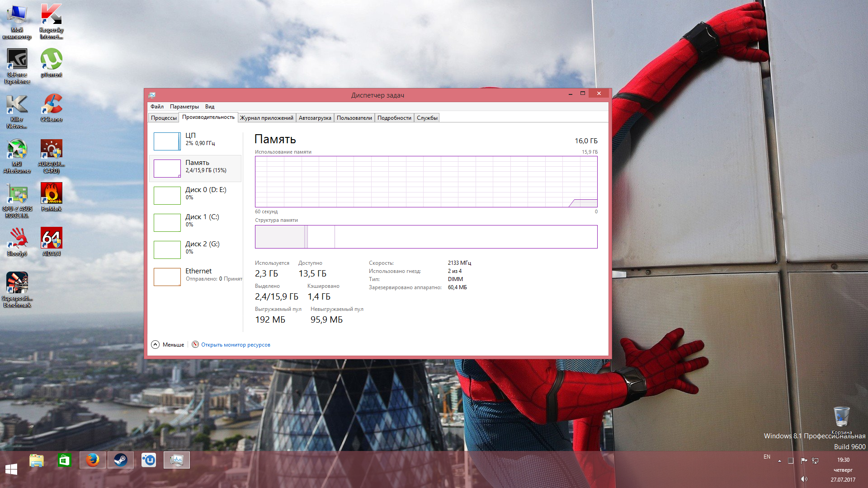868x488 pixels.
Task: Click the 13,5 ГБ Доступно value
Action: (x=312, y=273)
